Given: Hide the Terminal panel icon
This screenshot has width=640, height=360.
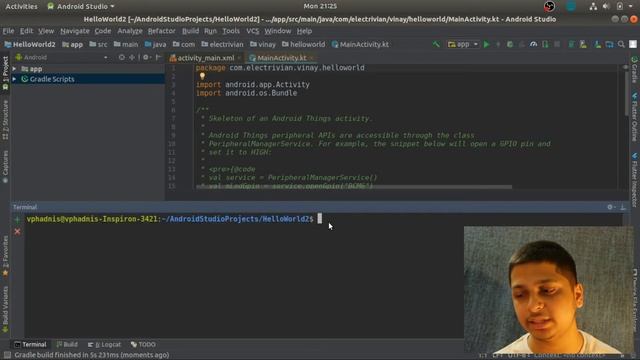Looking at the screenshot, I should (x=623, y=207).
